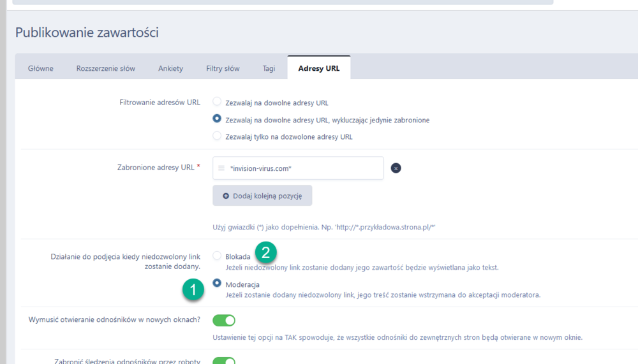Click the drag handle of banned URL entry
This screenshot has width=638, height=364.
coord(221,168)
